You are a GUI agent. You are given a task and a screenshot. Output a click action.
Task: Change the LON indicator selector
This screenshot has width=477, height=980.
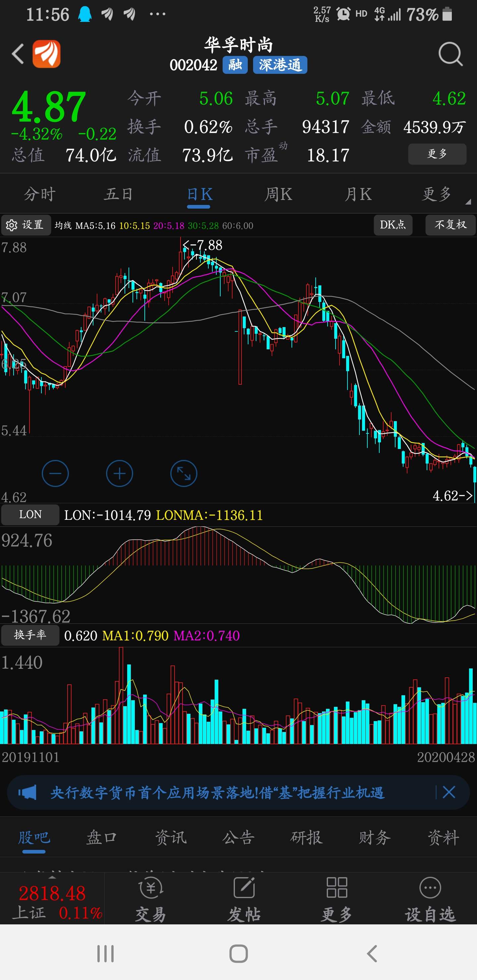(30, 514)
